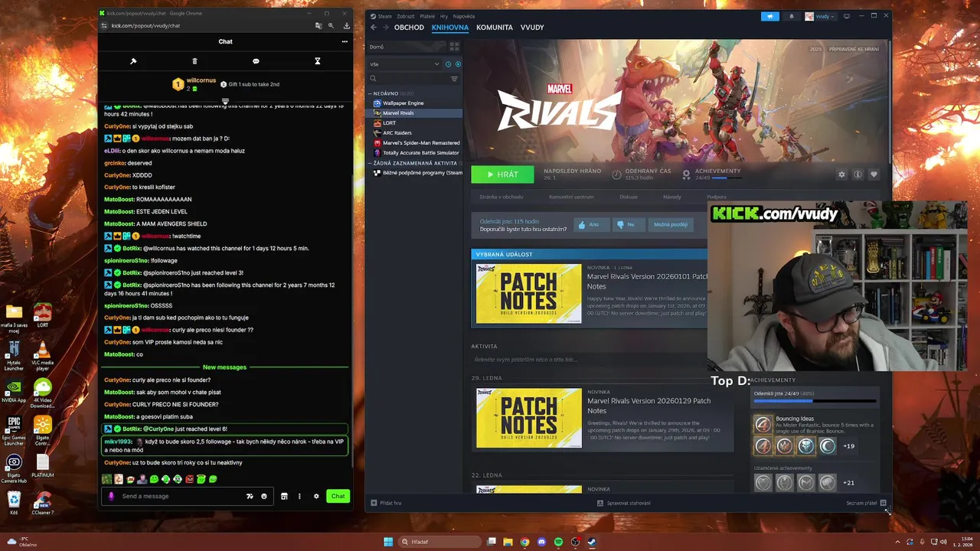
Task: Click the install app icon in Chrome address bar
Action: (x=347, y=25)
